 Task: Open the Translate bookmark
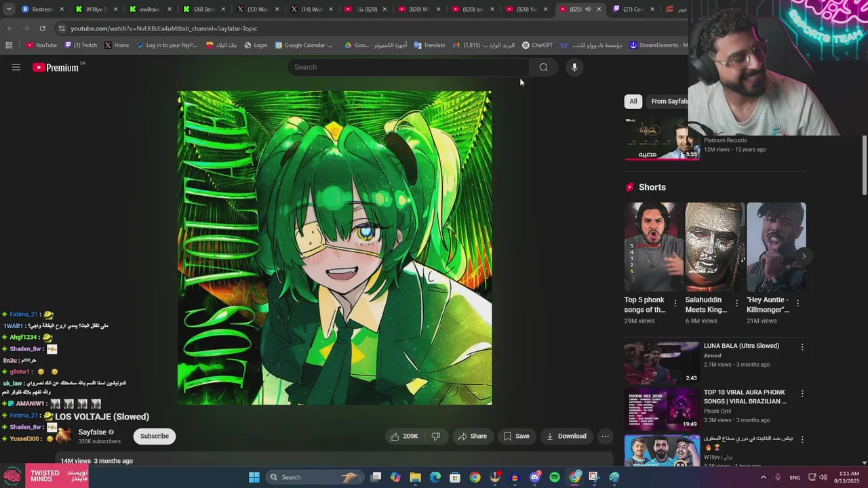(429, 45)
